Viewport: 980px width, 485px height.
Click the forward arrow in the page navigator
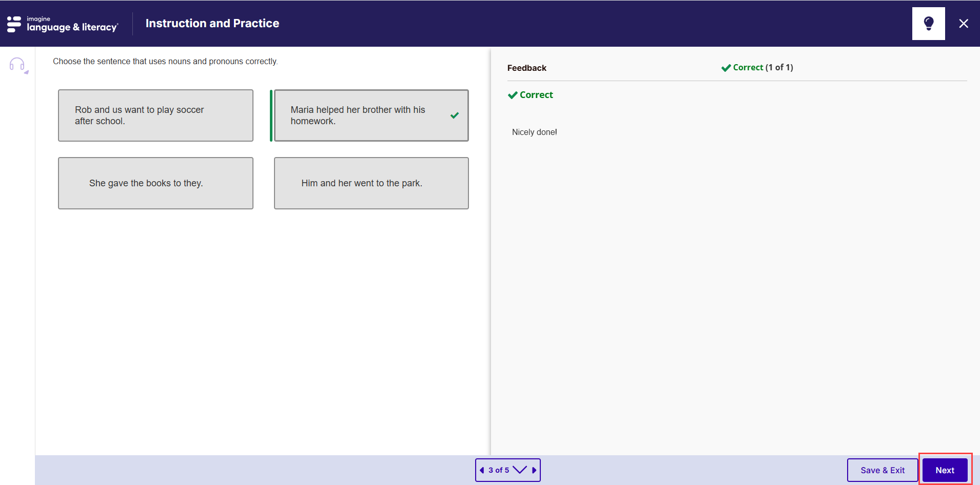tap(535, 470)
